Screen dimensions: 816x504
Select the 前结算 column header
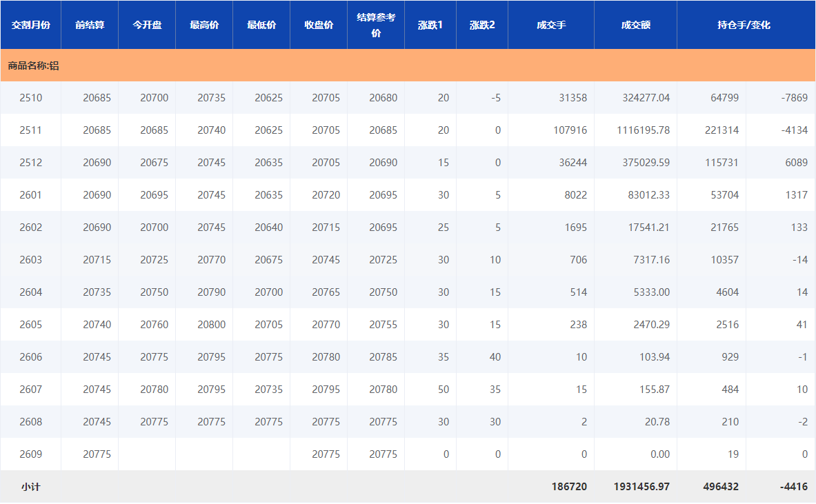(90, 25)
